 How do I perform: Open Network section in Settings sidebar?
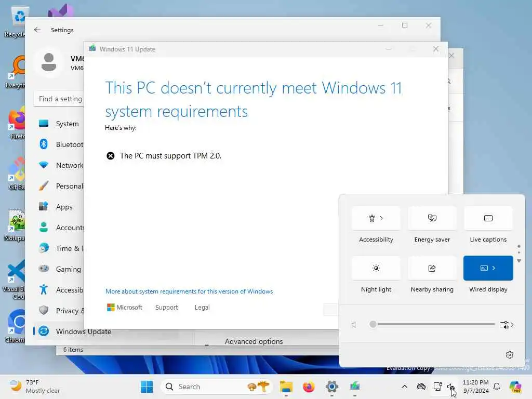59,165
